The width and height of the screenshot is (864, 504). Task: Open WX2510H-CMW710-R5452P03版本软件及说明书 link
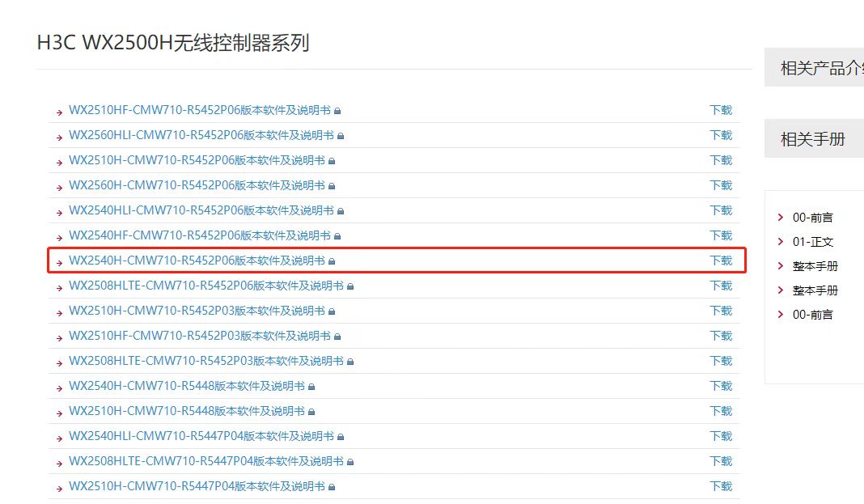point(197,311)
